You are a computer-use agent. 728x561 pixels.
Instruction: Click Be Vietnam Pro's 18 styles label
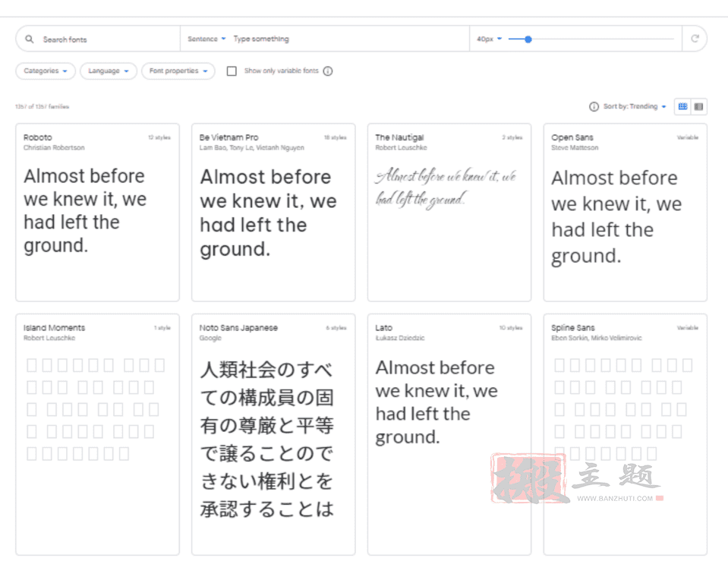(x=336, y=137)
